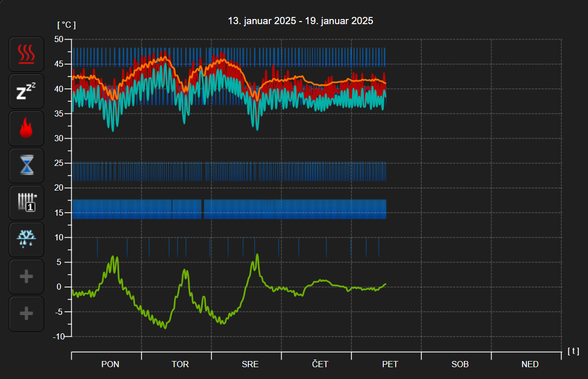Toggle the red heating waves icon
Viewport: 588px width, 379px height.
(x=27, y=54)
